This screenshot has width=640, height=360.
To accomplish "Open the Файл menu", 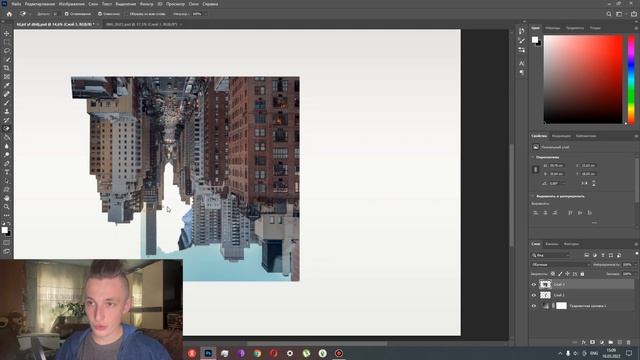I will coord(16,4).
